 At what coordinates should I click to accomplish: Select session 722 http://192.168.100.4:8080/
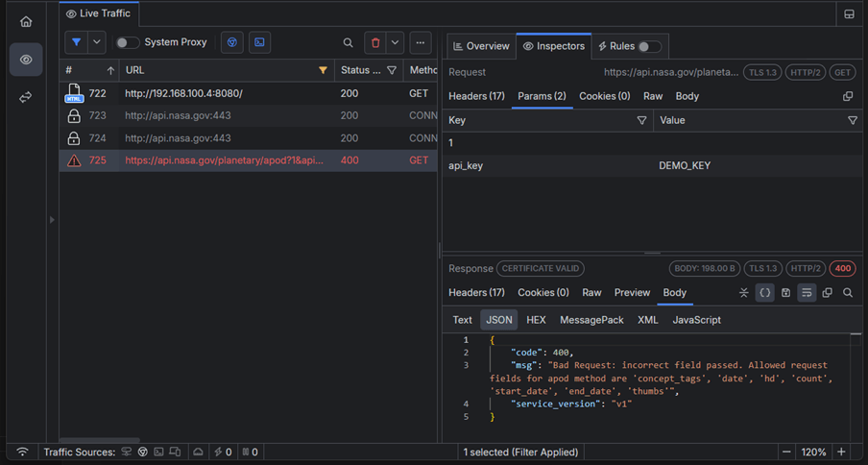[249, 93]
